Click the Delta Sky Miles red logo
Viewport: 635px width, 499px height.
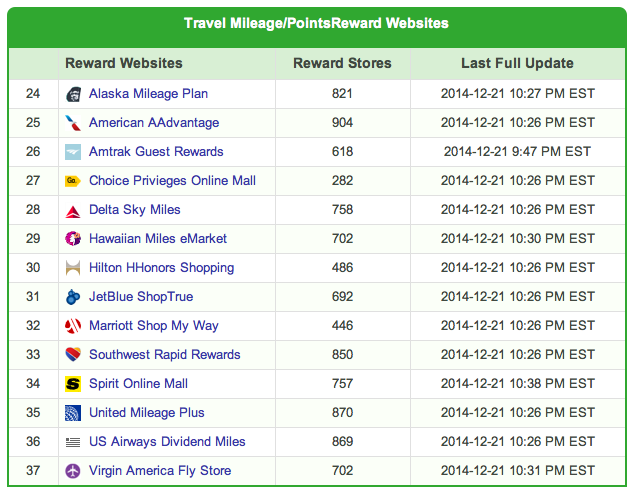coord(73,210)
